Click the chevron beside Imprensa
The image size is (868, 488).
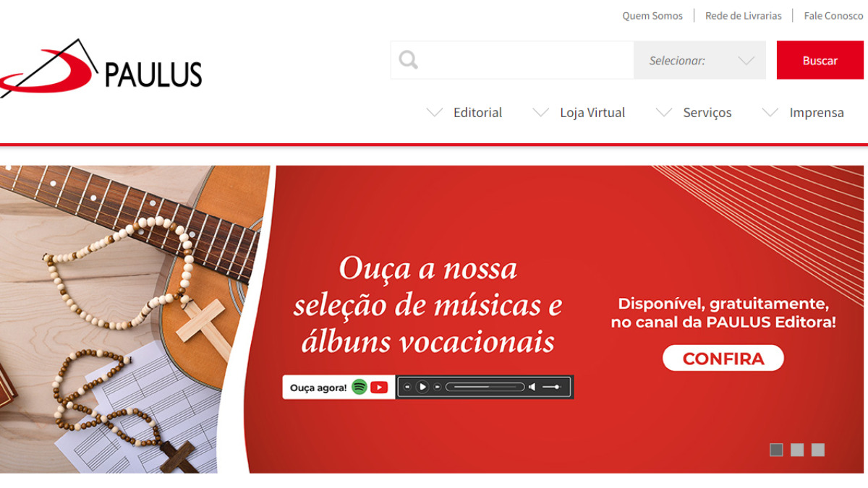(x=770, y=112)
